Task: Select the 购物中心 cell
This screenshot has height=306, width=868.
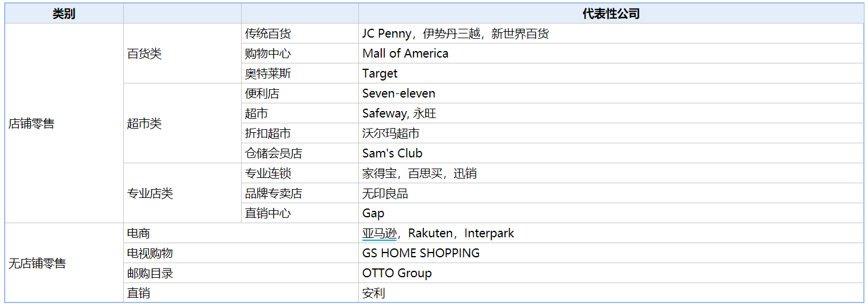Action: (300, 53)
